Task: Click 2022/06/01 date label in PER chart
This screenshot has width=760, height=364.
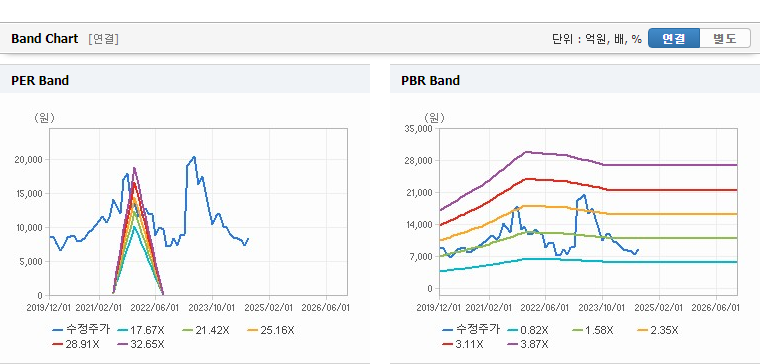Action: point(156,308)
